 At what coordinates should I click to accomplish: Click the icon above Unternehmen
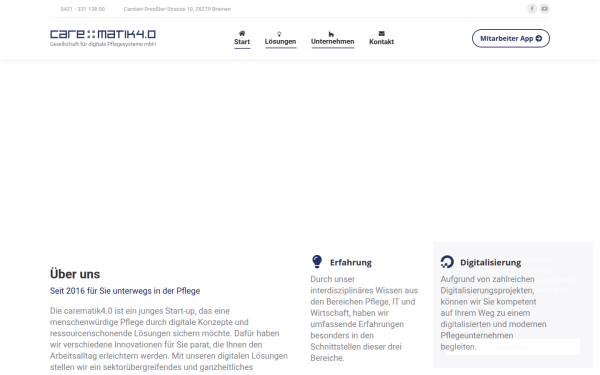click(331, 34)
